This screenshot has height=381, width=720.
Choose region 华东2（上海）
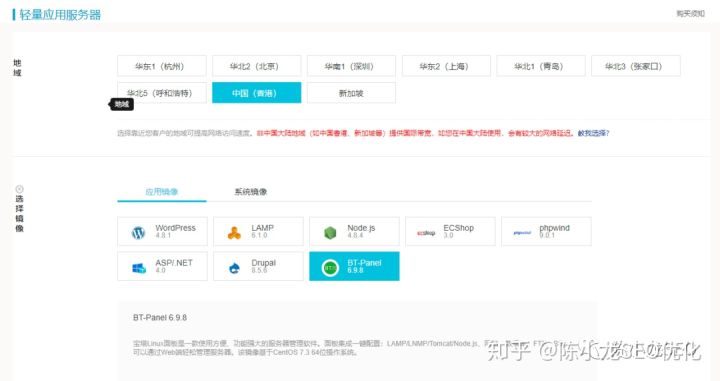[x=446, y=66]
